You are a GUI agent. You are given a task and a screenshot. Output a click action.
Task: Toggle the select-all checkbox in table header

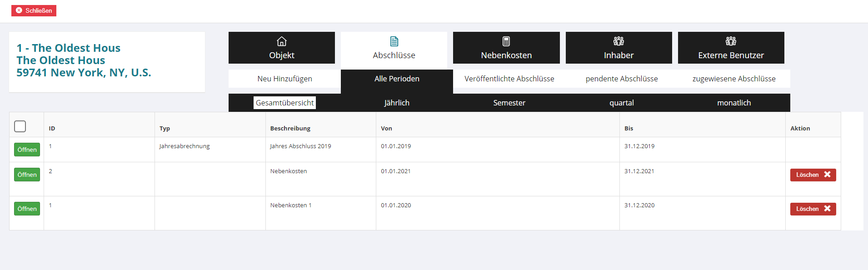(20, 126)
